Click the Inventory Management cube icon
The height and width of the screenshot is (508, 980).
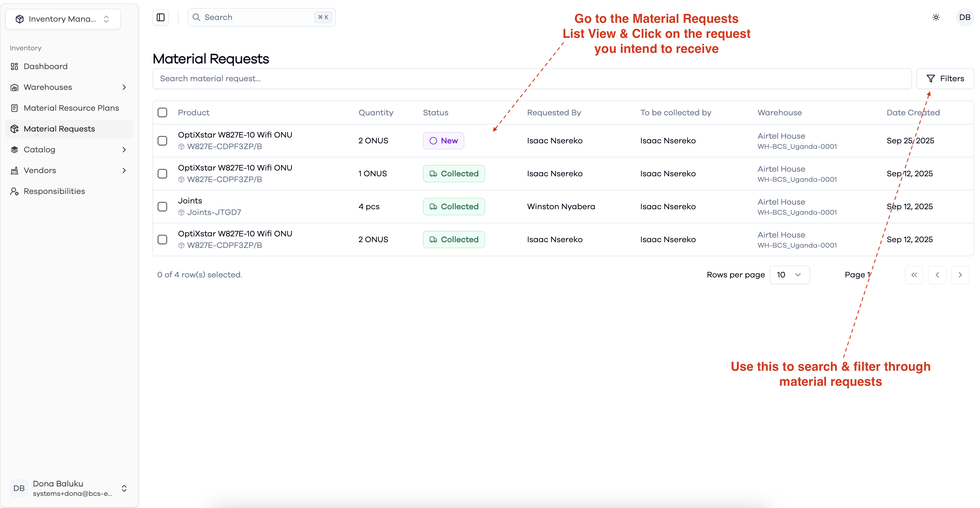(20, 19)
